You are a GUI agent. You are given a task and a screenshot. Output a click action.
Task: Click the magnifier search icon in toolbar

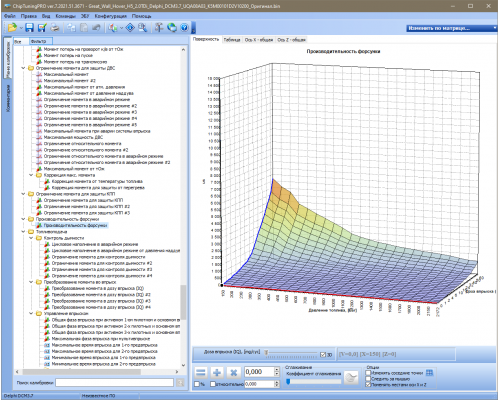pos(142,28)
